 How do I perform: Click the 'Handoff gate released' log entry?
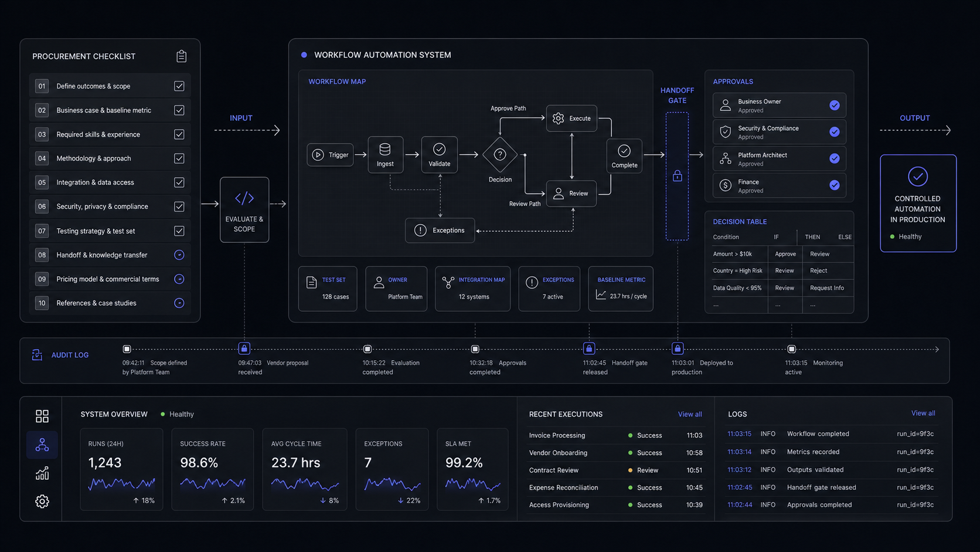coord(831,487)
